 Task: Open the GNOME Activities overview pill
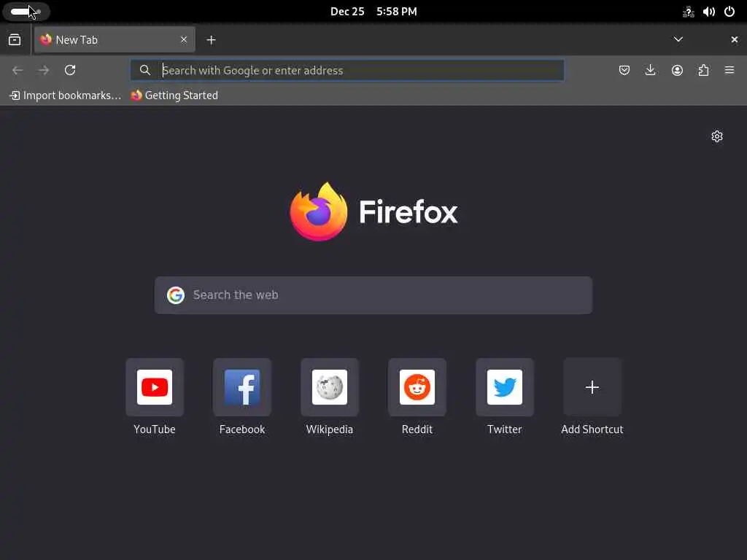pos(26,12)
